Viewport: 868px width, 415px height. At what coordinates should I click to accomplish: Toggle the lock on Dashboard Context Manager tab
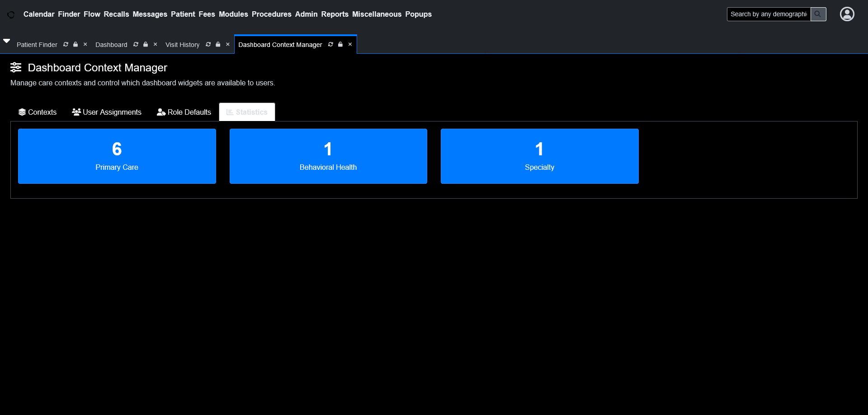point(340,44)
